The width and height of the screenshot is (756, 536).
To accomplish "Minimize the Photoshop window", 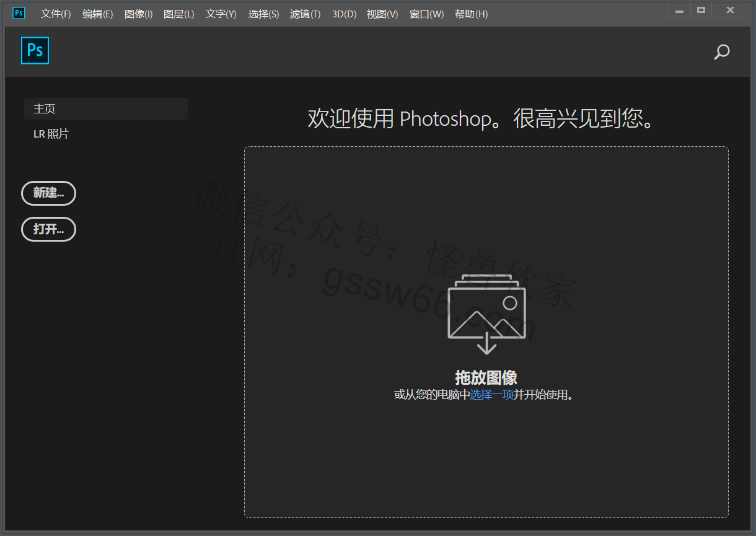I will point(679,11).
